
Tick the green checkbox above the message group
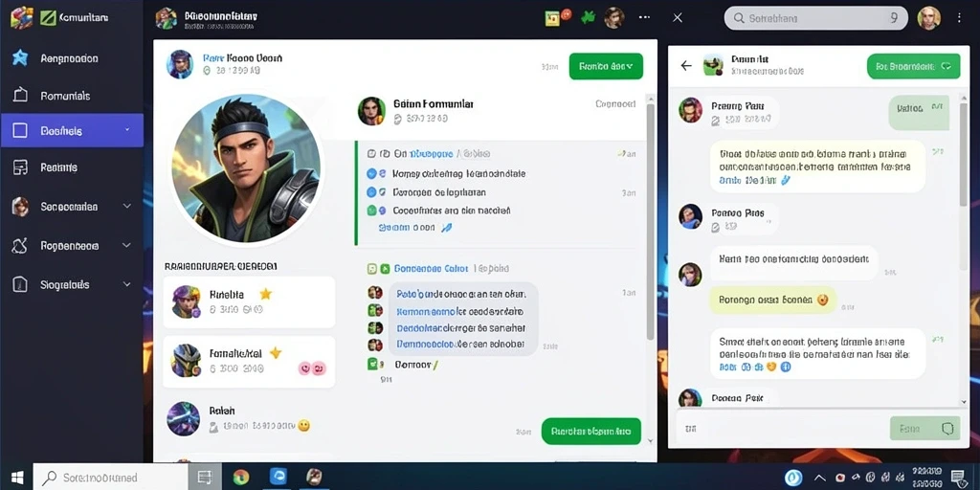point(385,269)
